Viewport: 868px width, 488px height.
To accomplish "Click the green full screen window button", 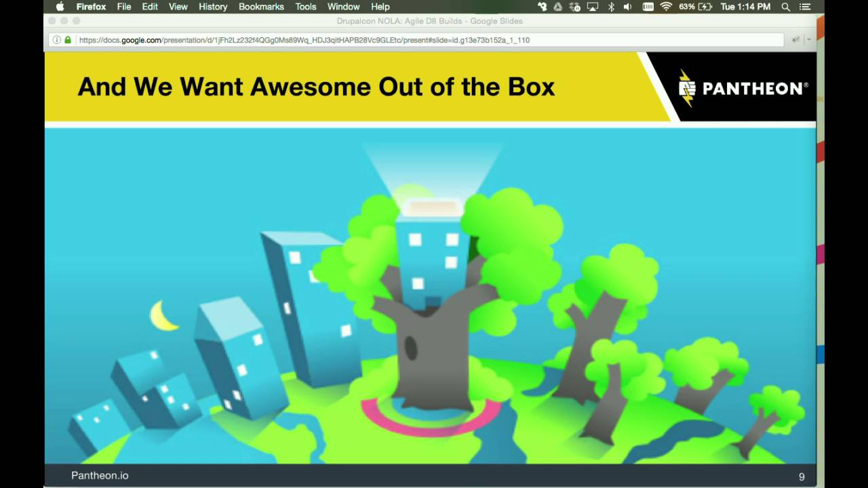I will pyautogui.click(x=77, y=21).
